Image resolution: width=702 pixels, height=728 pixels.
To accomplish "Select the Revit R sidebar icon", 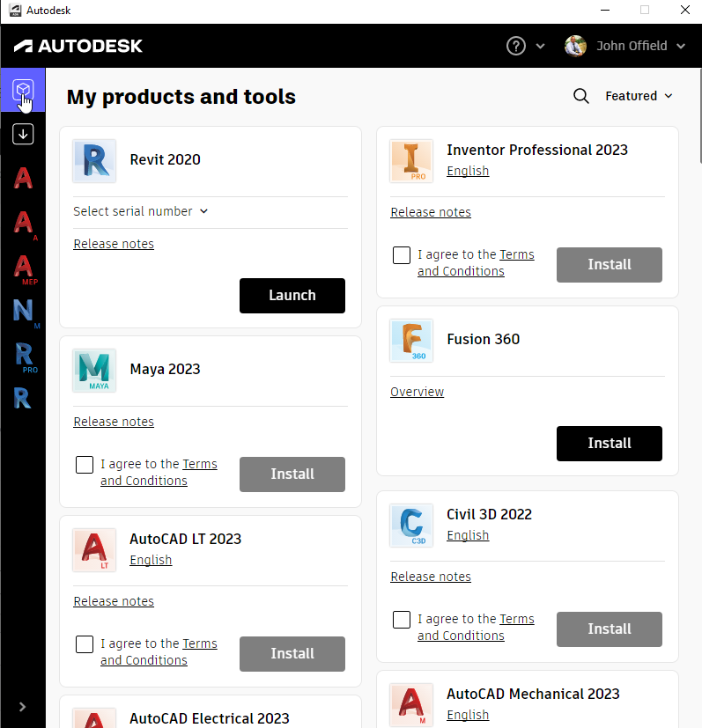I will pyautogui.click(x=23, y=399).
